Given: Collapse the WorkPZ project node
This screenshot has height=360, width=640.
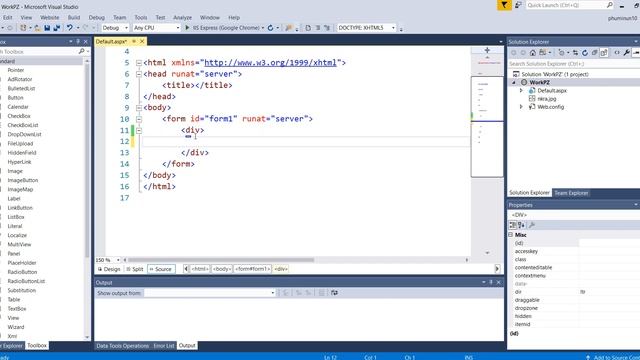Looking at the screenshot, I should 514,82.
